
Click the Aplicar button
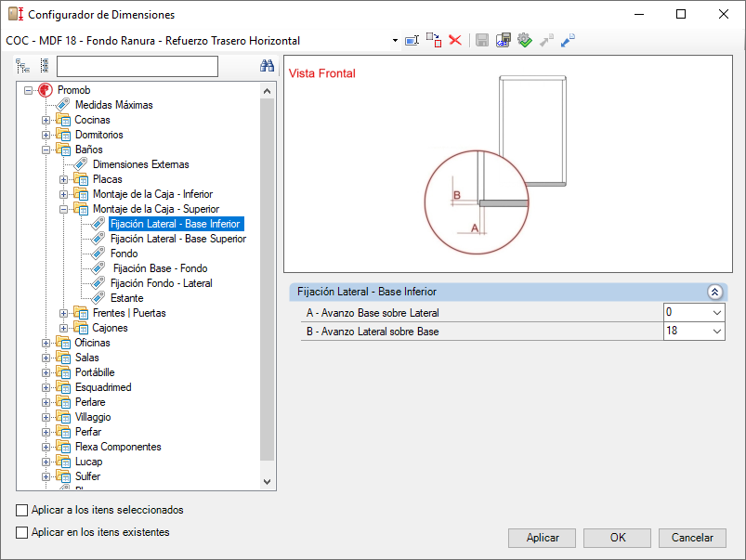point(542,538)
